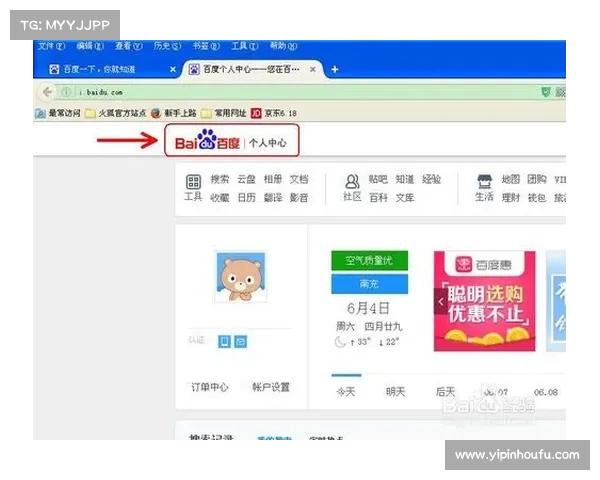Click the bear profile avatar
Image resolution: width=600 pixels, height=480 pixels.
coord(240,277)
